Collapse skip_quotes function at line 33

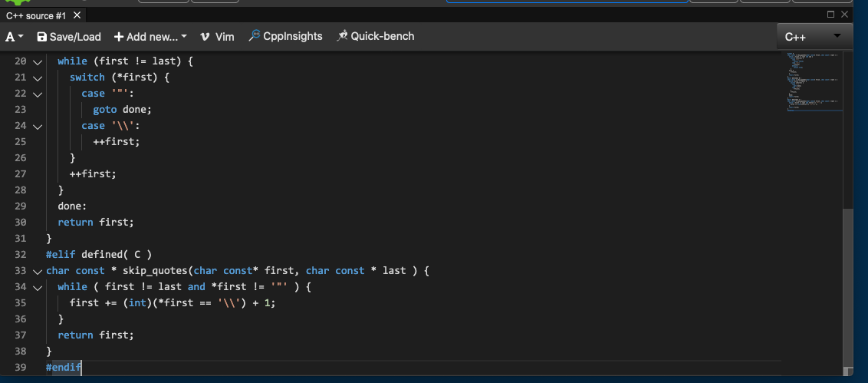(x=37, y=272)
